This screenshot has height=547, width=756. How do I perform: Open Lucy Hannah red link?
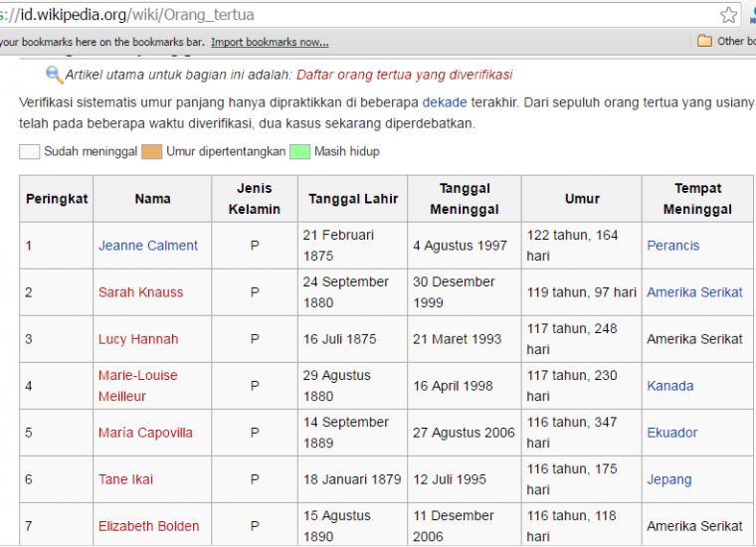pos(138,339)
